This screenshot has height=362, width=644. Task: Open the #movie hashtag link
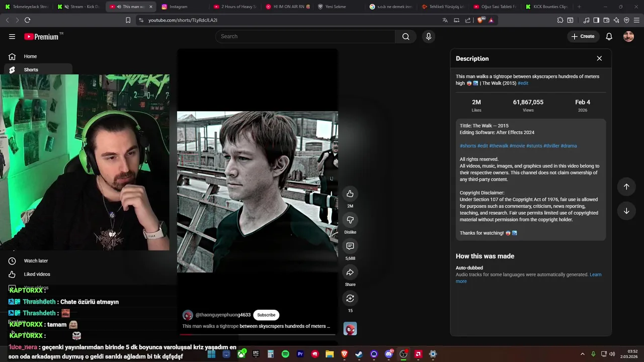[x=517, y=146]
